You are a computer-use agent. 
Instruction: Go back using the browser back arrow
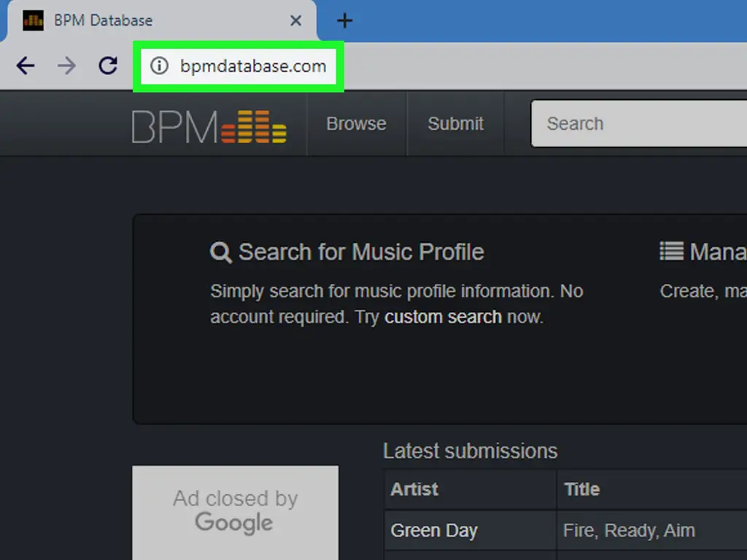click(x=26, y=66)
